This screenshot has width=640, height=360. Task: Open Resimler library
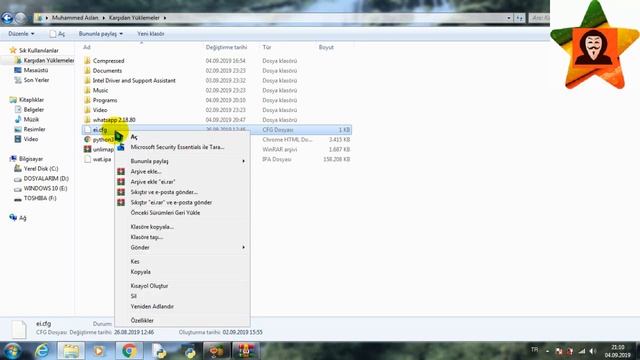(34, 129)
